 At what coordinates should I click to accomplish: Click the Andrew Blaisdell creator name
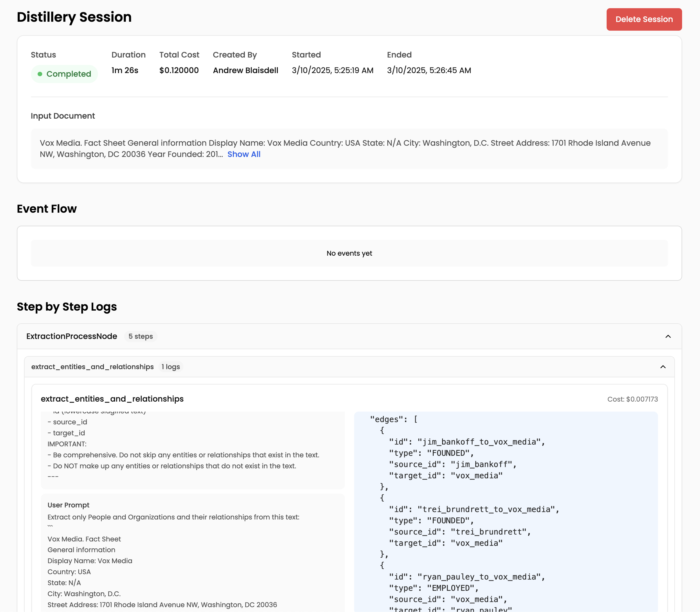[245, 70]
